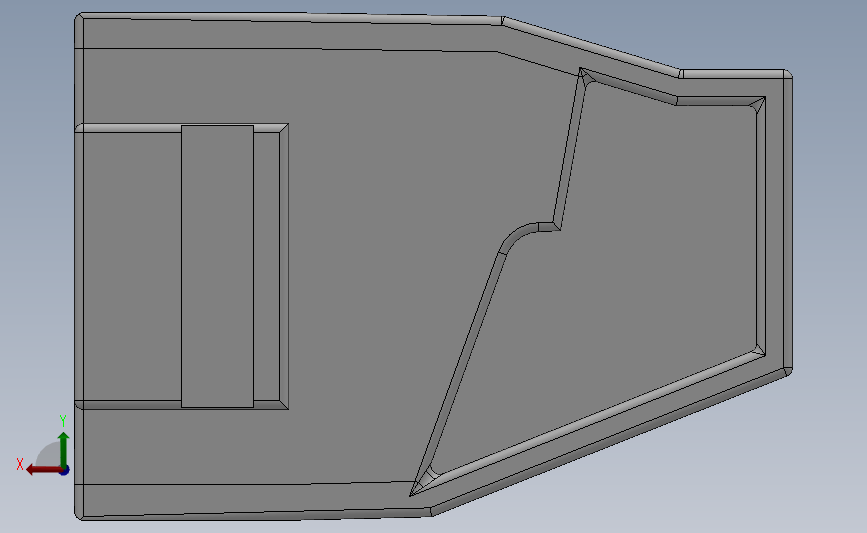Select the tall narrow rectangular strip face on the left

217,266
